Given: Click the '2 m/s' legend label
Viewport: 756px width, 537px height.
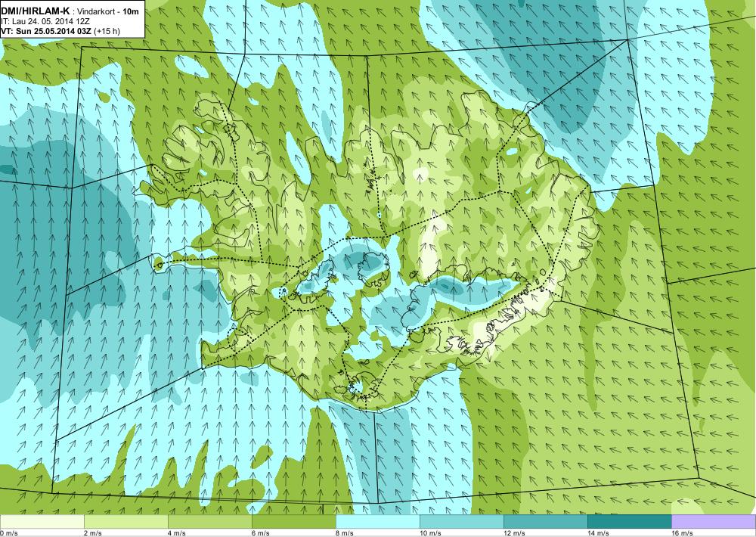Looking at the screenshot, I should [x=93, y=532].
